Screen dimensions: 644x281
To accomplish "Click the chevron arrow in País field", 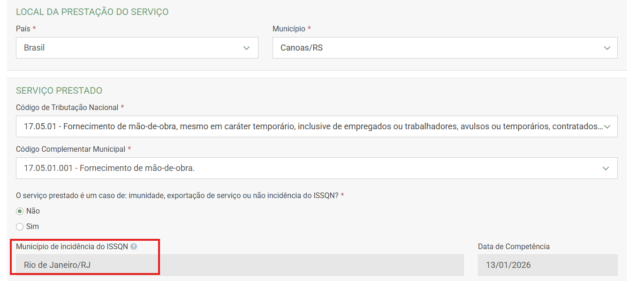I will pyautogui.click(x=247, y=48).
